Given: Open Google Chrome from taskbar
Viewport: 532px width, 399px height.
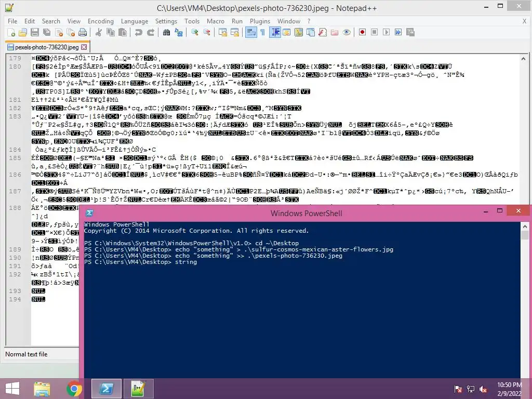Looking at the screenshot, I should (x=74, y=389).
